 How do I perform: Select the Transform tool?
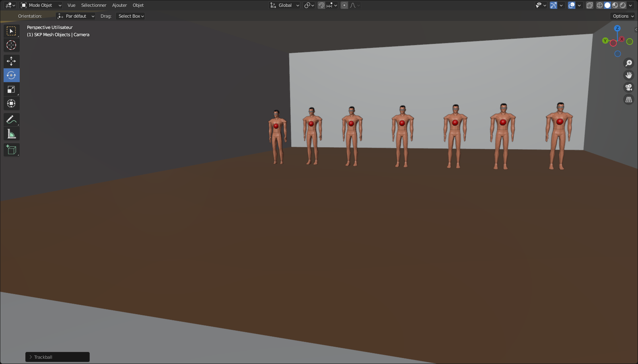[x=11, y=103]
